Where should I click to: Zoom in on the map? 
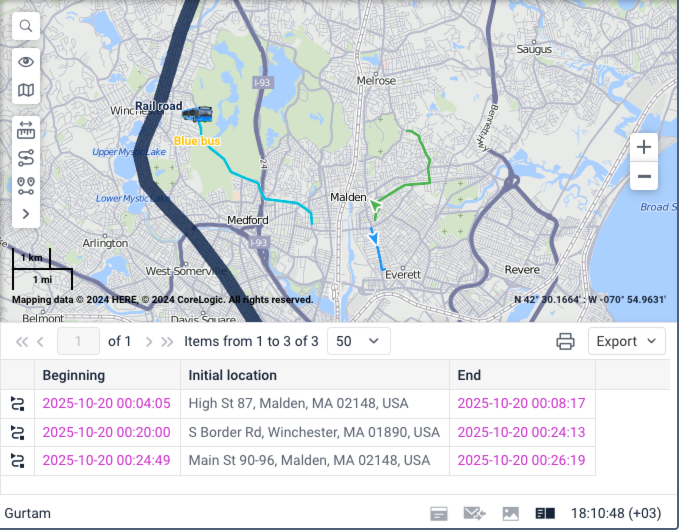644,147
